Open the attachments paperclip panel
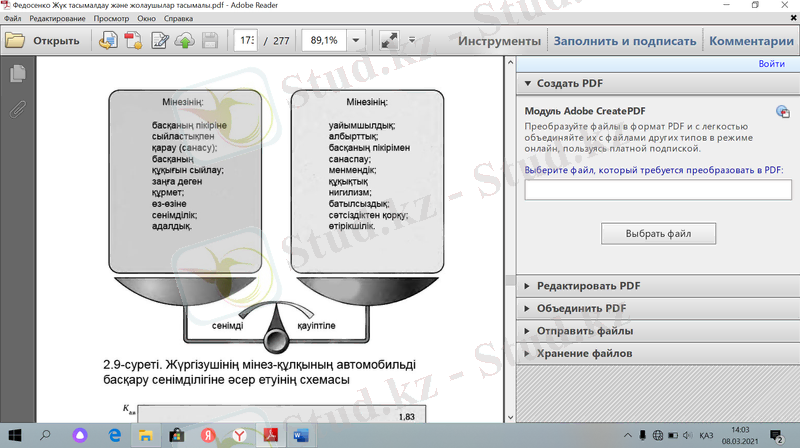The width and height of the screenshot is (800, 448). pyautogui.click(x=17, y=107)
